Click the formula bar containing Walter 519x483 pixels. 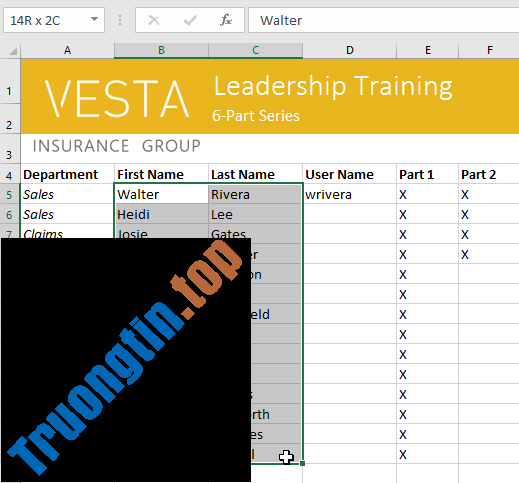click(383, 20)
